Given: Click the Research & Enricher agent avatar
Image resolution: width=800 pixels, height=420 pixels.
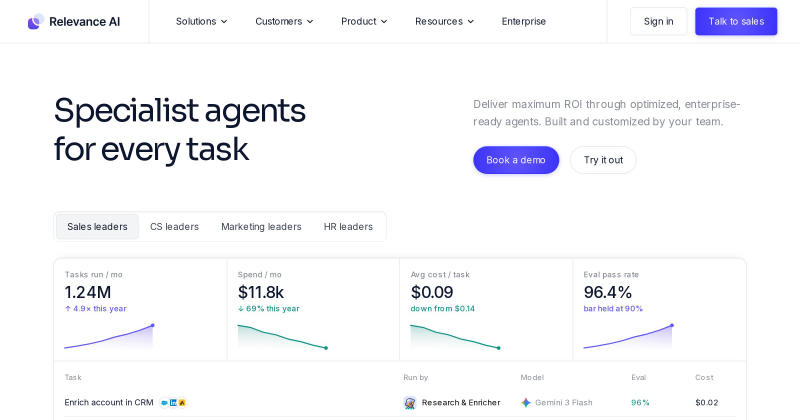Looking at the screenshot, I should point(410,403).
